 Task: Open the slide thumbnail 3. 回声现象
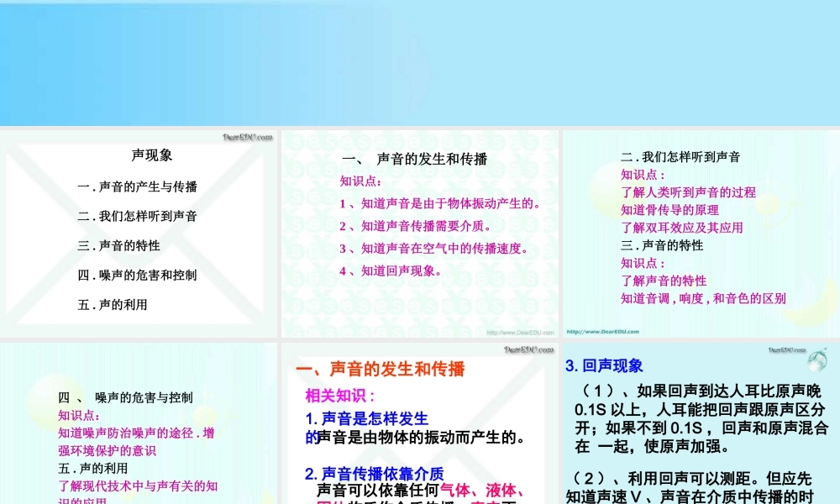pyautogui.click(x=701, y=423)
